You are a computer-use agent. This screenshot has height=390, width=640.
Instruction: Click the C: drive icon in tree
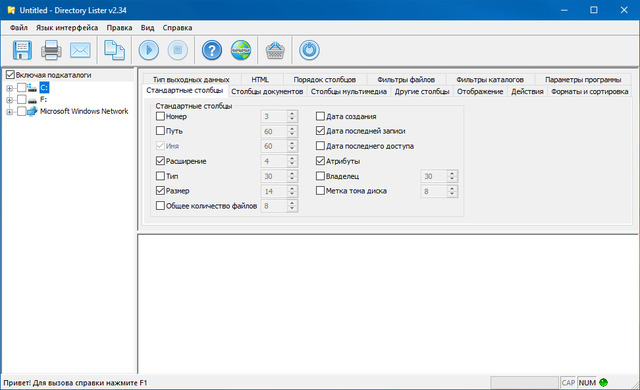(32, 87)
